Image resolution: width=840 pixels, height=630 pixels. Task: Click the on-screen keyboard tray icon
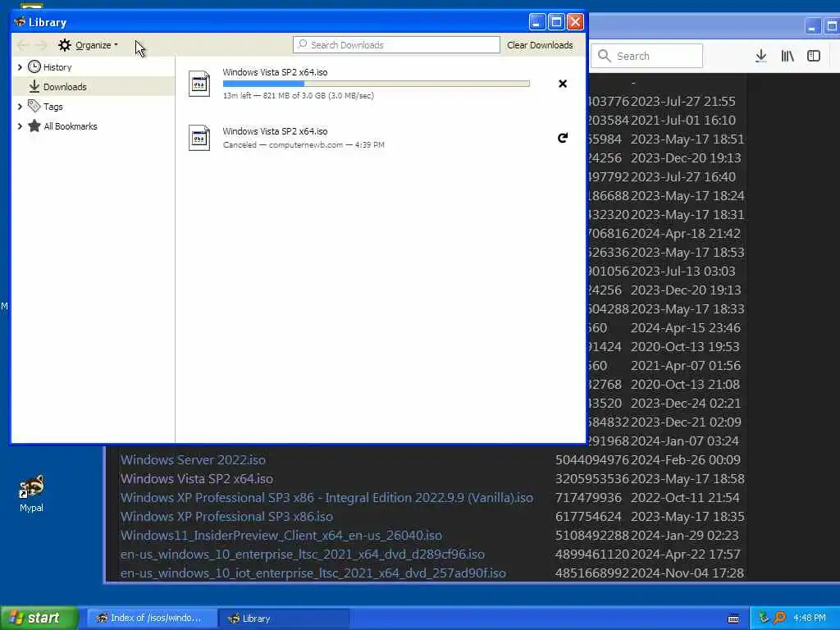pyautogui.click(x=733, y=619)
